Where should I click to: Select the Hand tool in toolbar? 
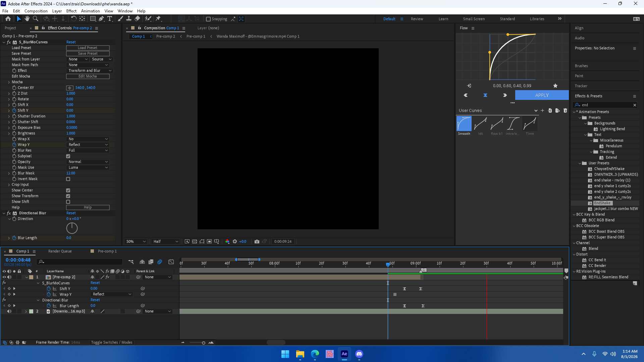[27, 19]
